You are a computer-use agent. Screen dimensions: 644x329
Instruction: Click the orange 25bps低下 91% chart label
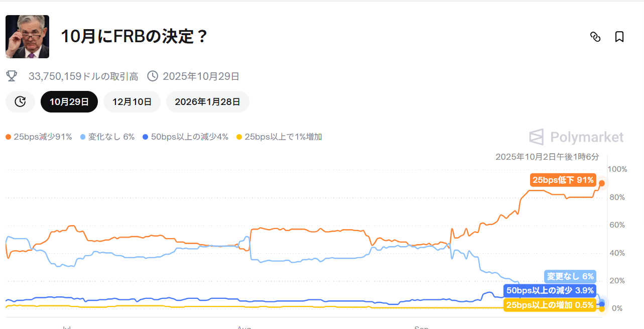[563, 180]
